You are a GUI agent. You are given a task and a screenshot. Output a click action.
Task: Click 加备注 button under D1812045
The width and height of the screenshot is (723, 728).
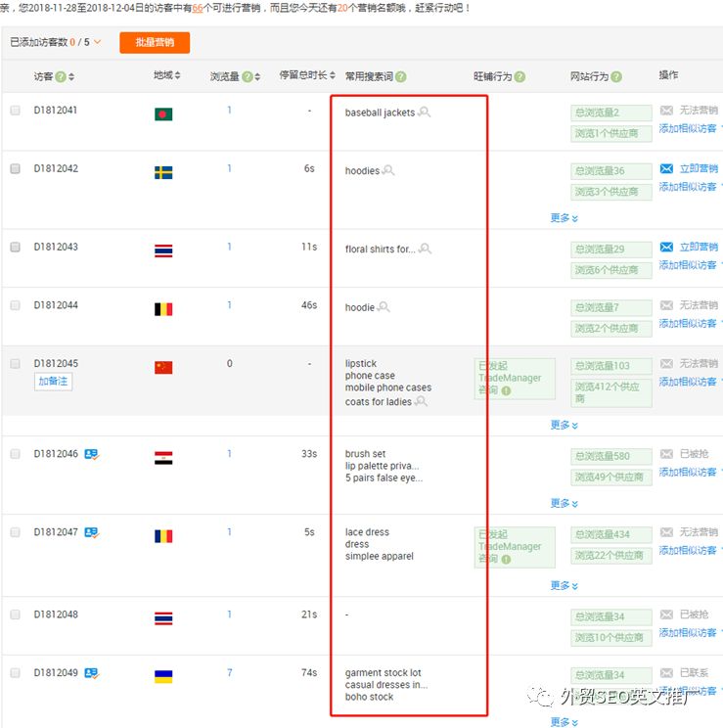[x=53, y=382]
